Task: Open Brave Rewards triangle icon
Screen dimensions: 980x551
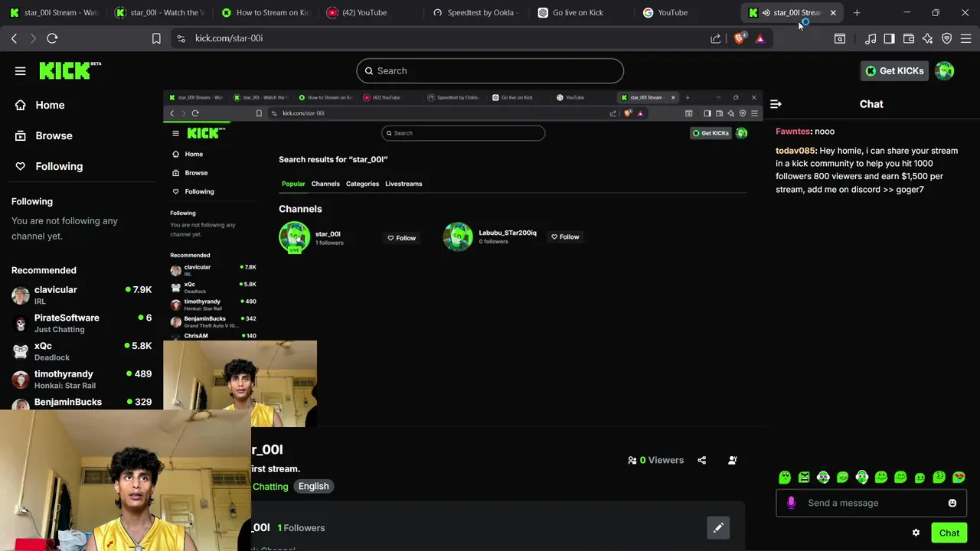Action: pos(760,38)
